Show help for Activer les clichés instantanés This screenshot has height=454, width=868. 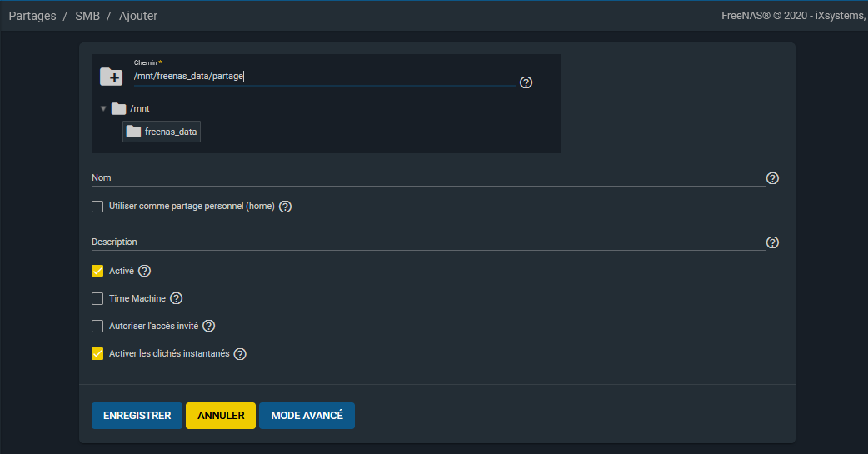click(x=240, y=354)
